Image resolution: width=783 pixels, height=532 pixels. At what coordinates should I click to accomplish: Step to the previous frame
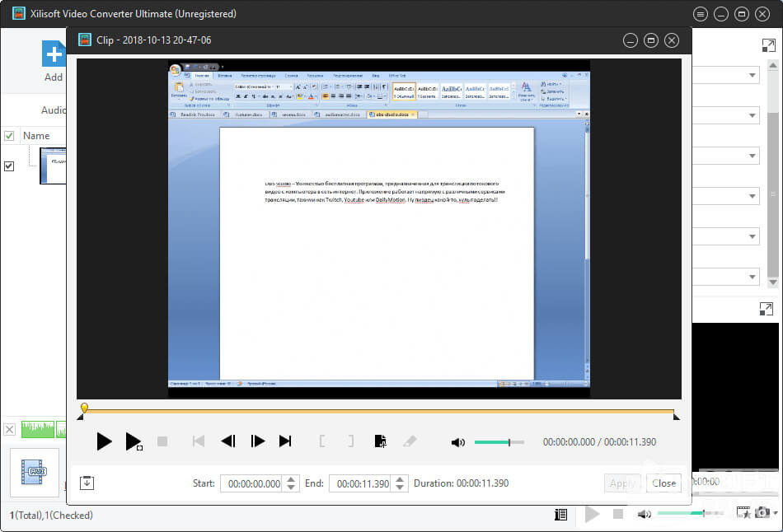pos(228,441)
